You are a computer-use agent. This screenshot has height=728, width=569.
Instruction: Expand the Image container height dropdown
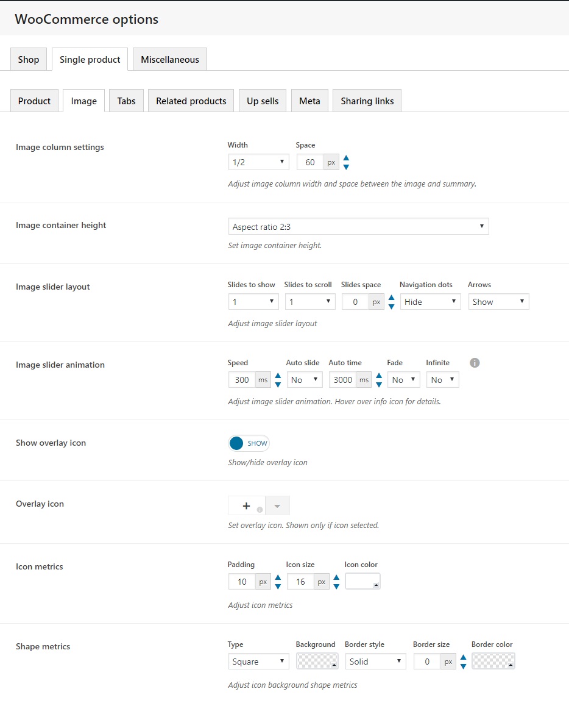pyautogui.click(x=358, y=227)
